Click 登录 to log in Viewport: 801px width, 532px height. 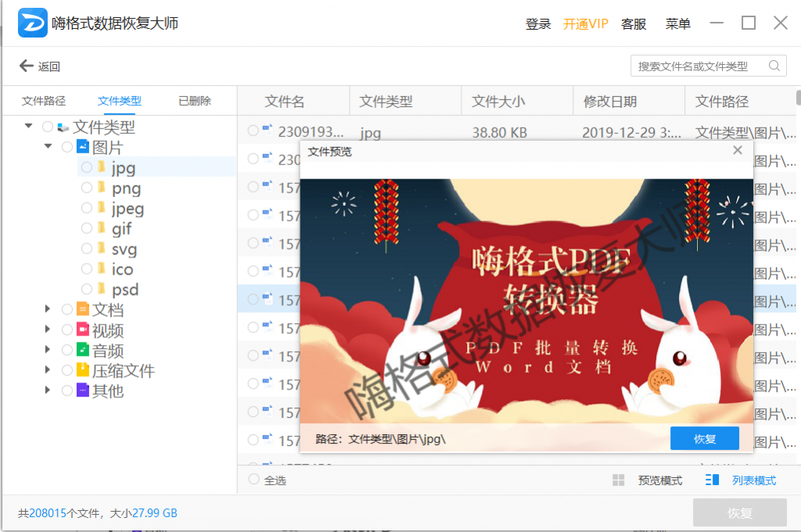[x=538, y=24]
